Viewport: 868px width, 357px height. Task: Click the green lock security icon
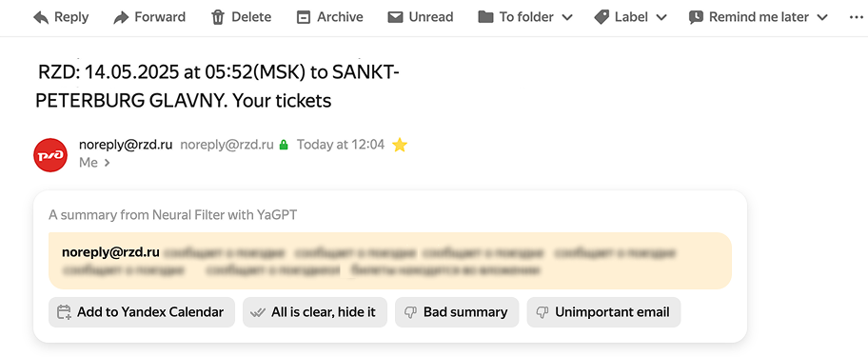coord(284,146)
